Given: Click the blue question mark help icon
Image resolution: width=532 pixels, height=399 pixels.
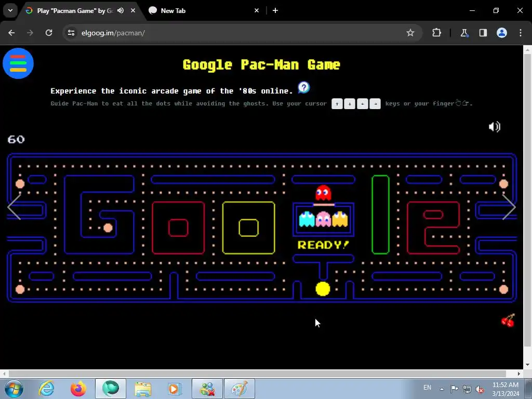Looking at the screenshot, I should [x=303, y=87].
